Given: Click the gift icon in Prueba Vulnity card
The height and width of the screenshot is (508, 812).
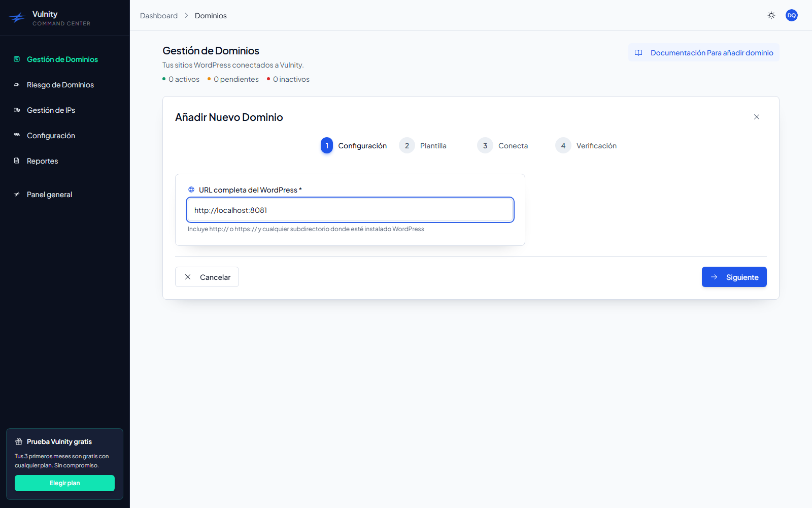Looking at the screenshot, I should 19,441.
